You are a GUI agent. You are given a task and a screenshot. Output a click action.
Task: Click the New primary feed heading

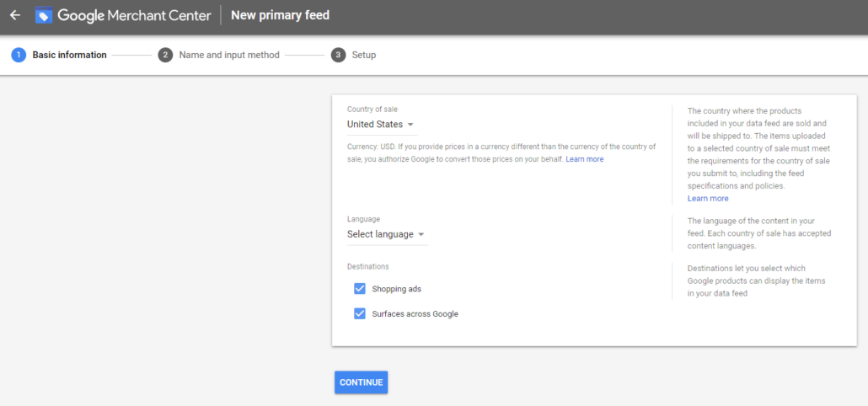pyautogui.click(x=280, y=15)
